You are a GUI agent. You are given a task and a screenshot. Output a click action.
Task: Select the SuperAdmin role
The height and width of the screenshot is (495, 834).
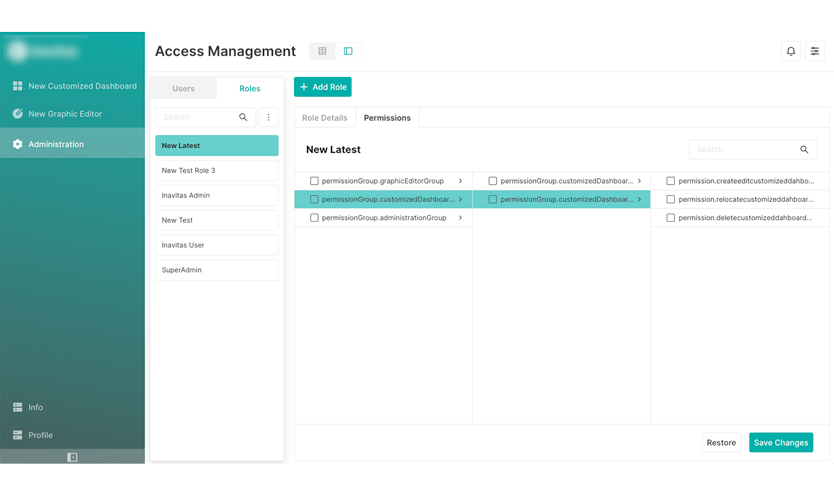point(216,270)
